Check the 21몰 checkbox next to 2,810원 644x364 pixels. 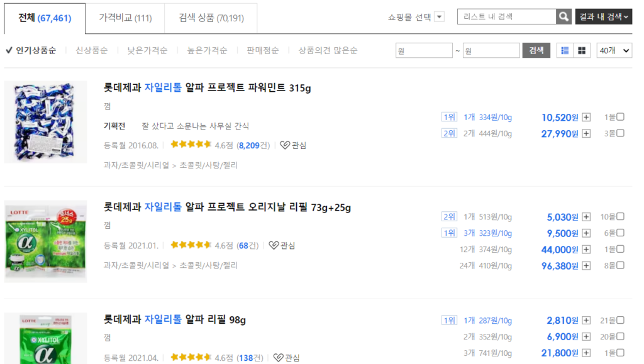point(620,320)
